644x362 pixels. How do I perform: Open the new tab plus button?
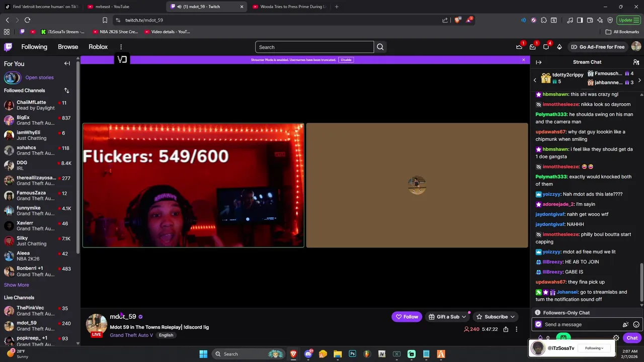pos(337,7)
